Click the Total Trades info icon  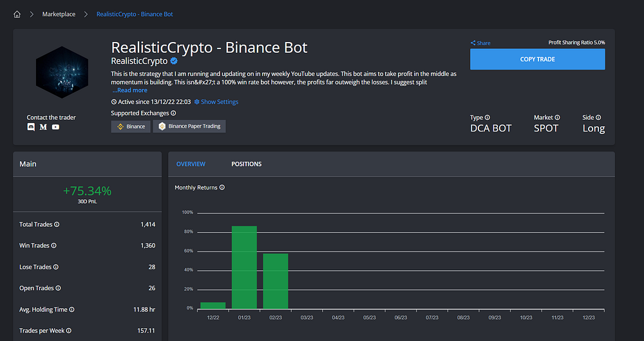click(x=57, y=224)
